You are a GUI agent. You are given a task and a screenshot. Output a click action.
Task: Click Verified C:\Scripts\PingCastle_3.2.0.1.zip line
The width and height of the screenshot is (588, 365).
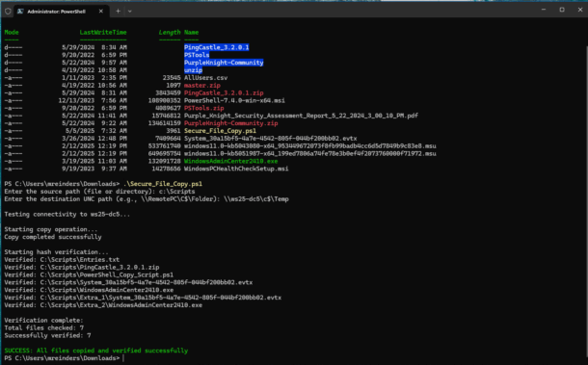click(82, 267)
